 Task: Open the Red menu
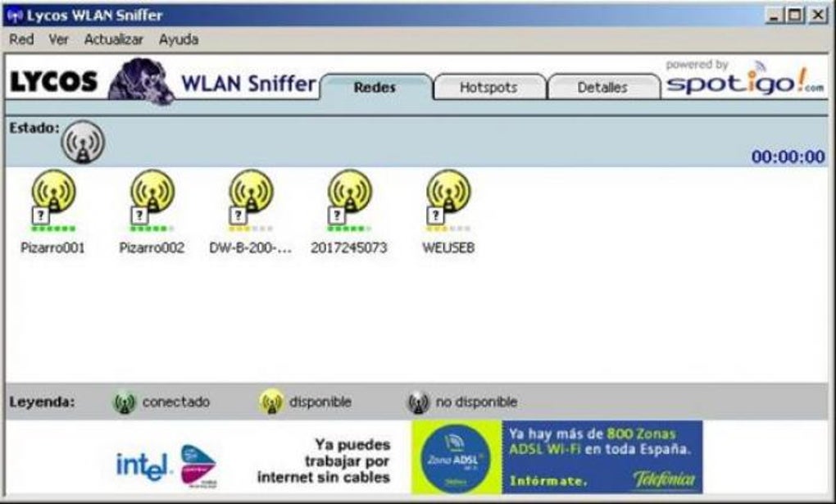(x=21, y=39)
